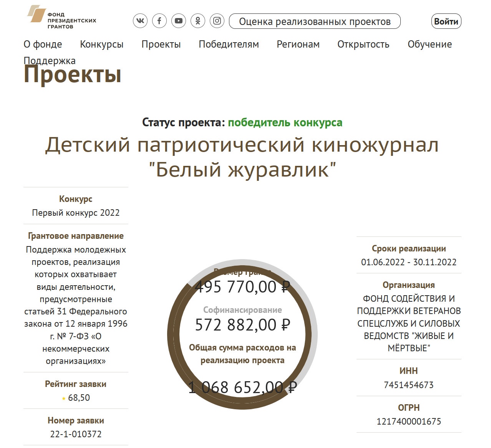Open the Открытость menu item

[x=363, y=44]
